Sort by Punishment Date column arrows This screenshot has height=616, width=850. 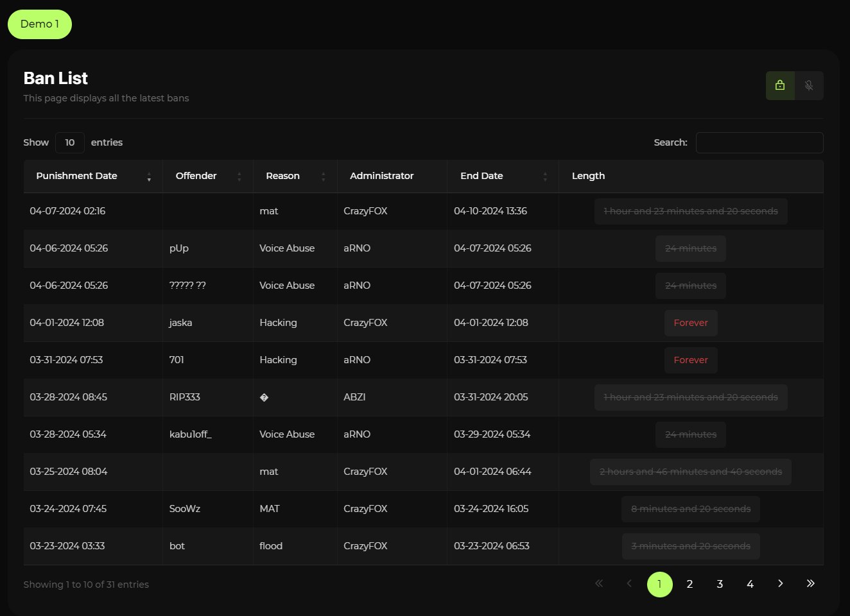149,176
